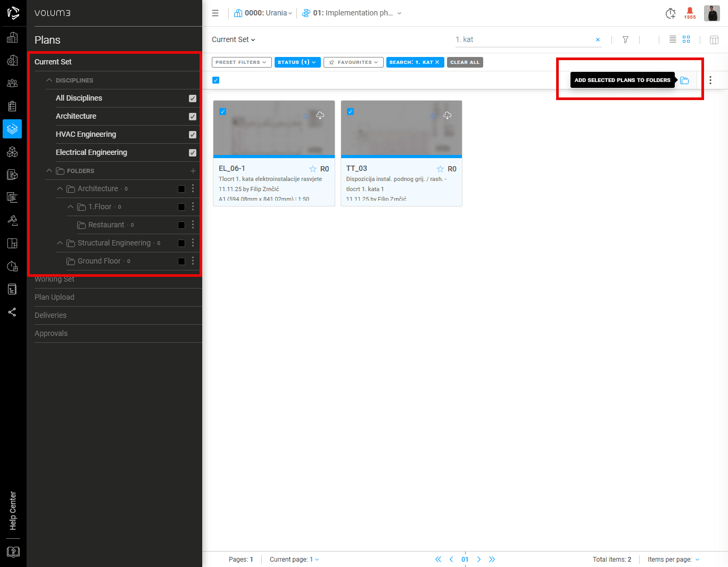The image size is (728, 567).
Task: Collapse the Architecture folder tree
Action: [60, 188]
